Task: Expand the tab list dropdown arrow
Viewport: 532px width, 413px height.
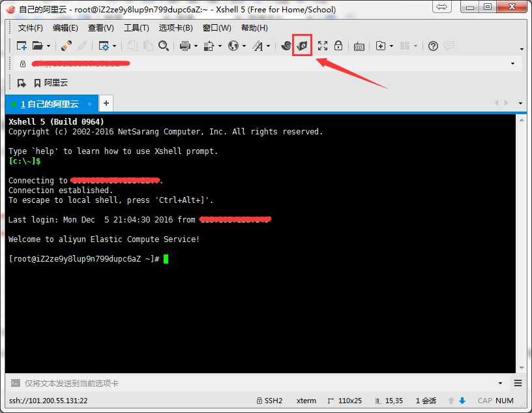Action: click(x=520, y=103)
